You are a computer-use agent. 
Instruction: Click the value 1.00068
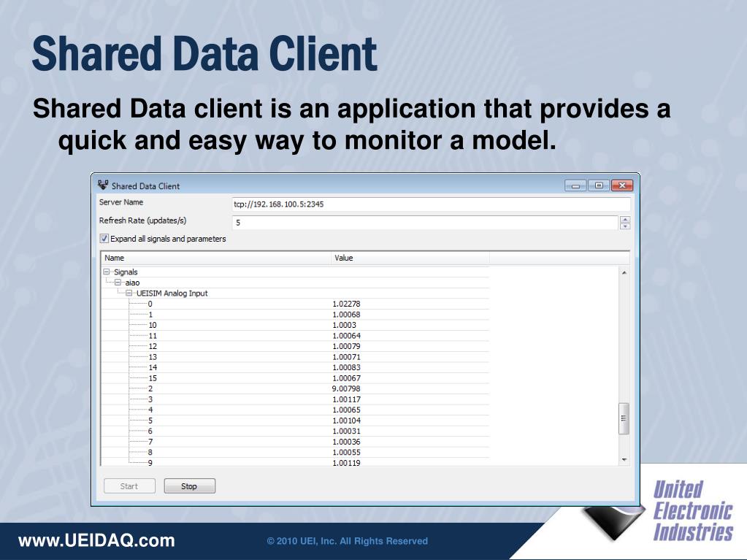tap(346, 314)
